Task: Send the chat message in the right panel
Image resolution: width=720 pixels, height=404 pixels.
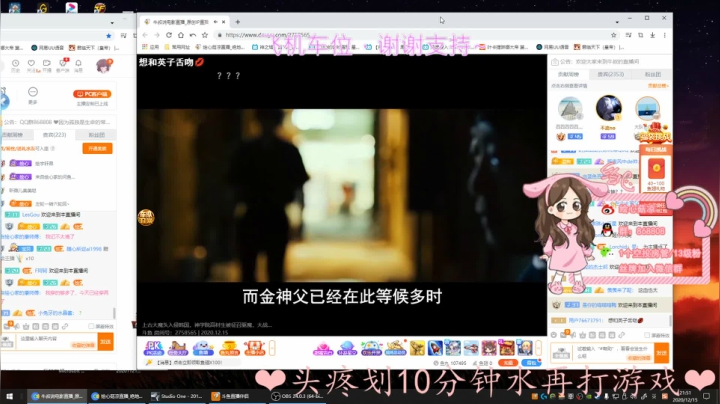Action: [x=661, y=353]
